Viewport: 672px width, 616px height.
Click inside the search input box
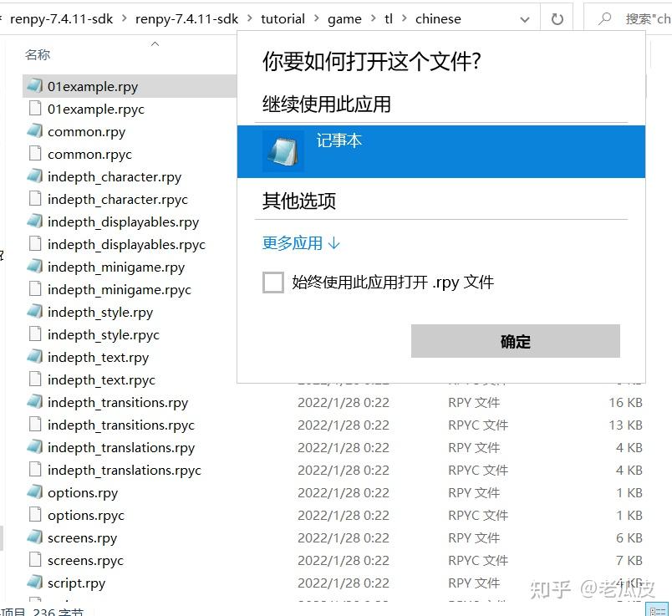644,18
